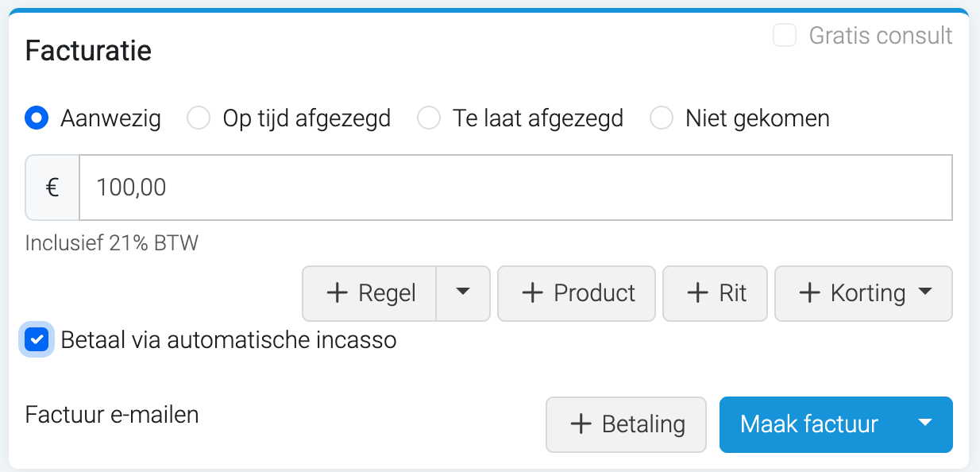This screenshot has height=472, width=980.
Task: Add a payment via + Betaling
Action: 626,424
